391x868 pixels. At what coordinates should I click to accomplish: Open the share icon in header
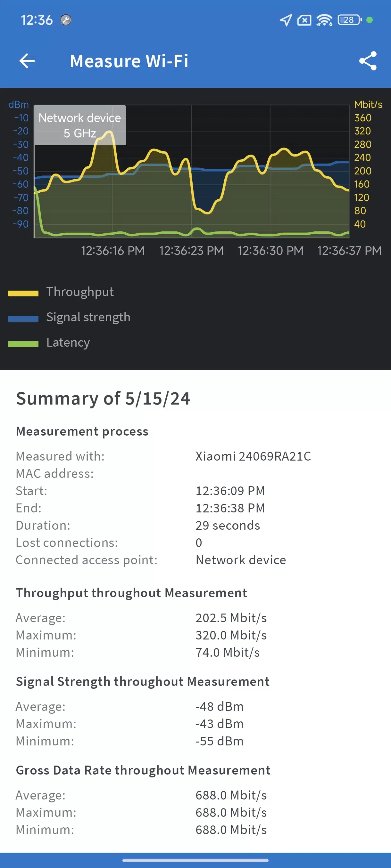point(368,61)
